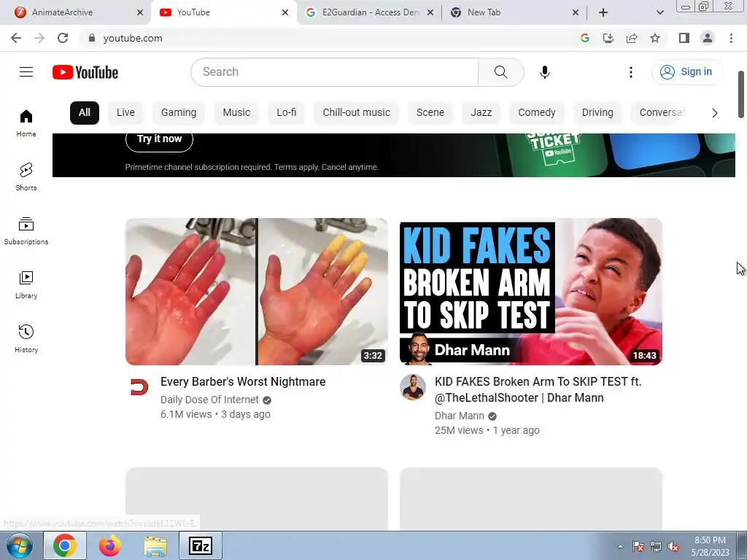Open the Daily Dose Of Internet channel avatar

pyautogui.click(x=139, y=386)
